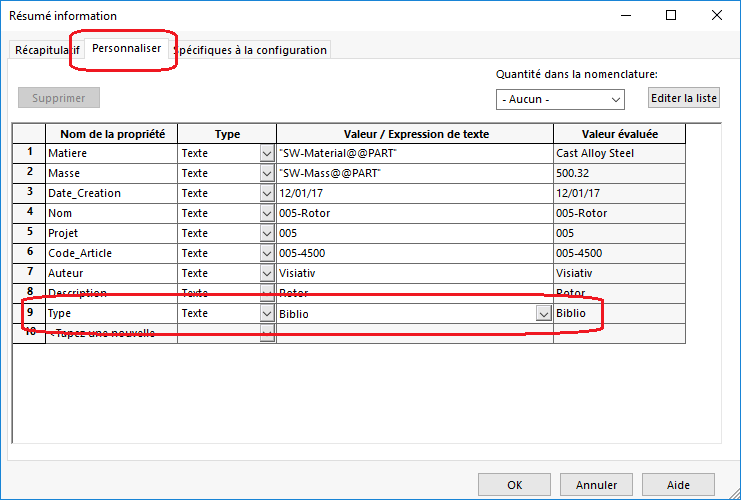Expand the Biblio value dropdown arrow

tap(543, 313)
